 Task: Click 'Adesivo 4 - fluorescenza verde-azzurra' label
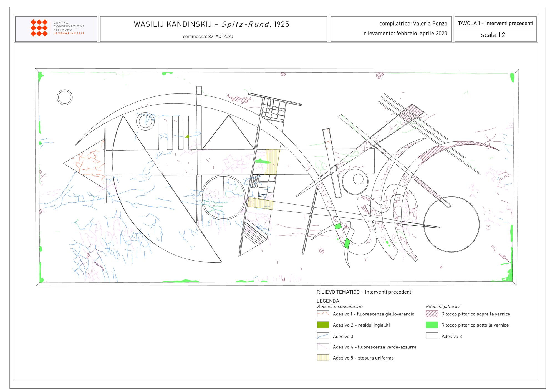375,347
